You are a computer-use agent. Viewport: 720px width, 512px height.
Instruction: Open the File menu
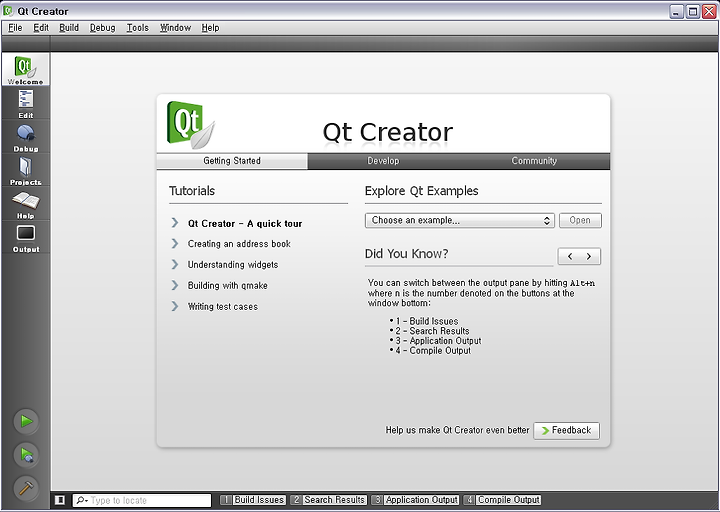15,28
